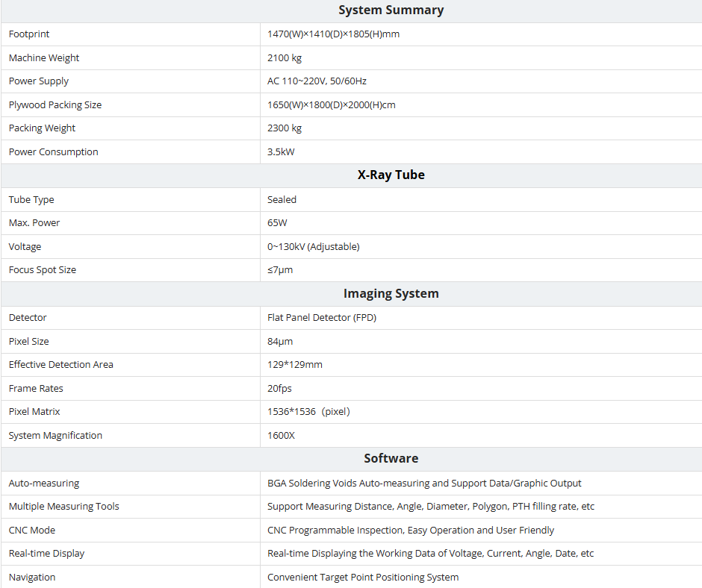
Task: Click the Focus Spot Size label
Action: pos(43,270)
